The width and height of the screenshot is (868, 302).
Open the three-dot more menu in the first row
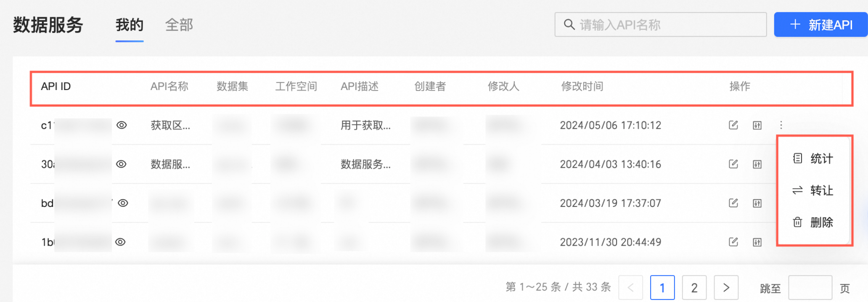click(x=781, y=125)
